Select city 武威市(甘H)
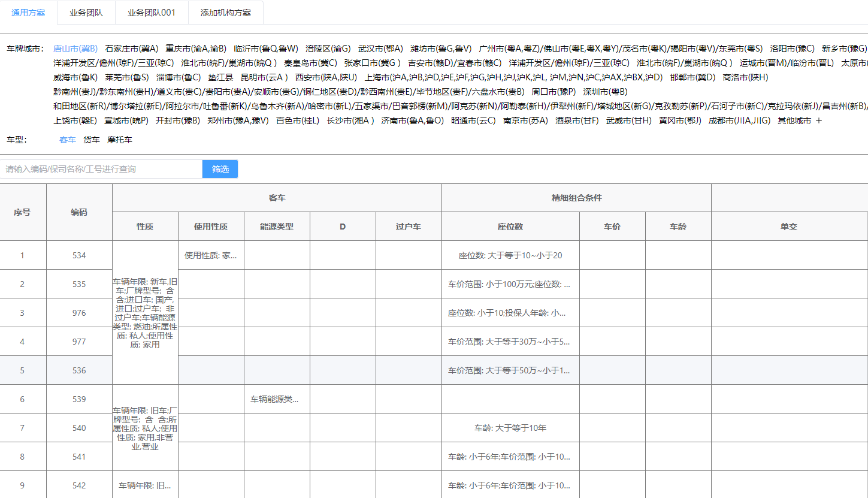Screen dimensions: 868x498 [x=629, y=120]
